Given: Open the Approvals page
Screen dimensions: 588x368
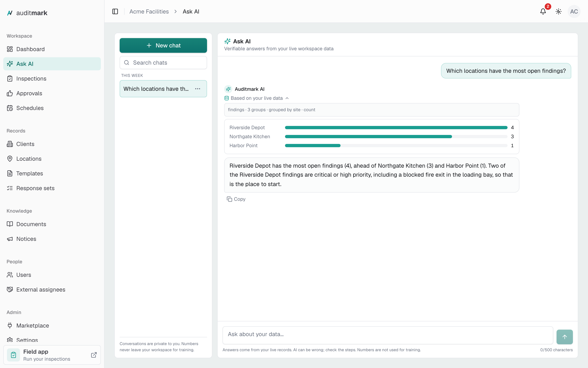Looking at the screenshot, I should point(52,93).
